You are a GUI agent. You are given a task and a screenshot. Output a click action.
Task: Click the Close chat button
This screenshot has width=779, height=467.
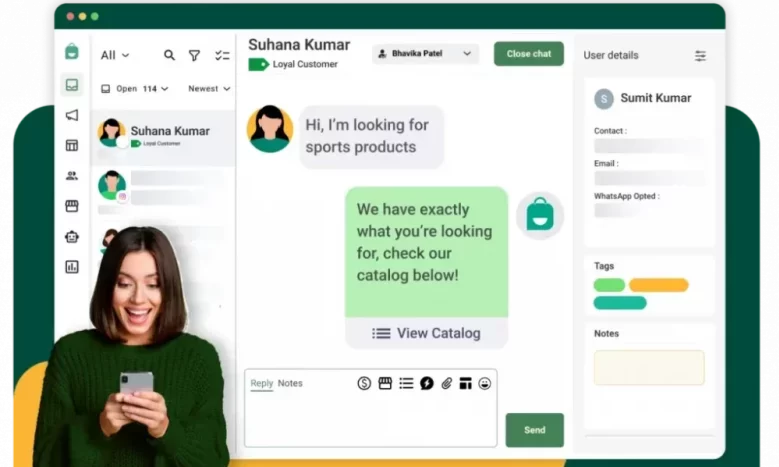pos(528,54)
